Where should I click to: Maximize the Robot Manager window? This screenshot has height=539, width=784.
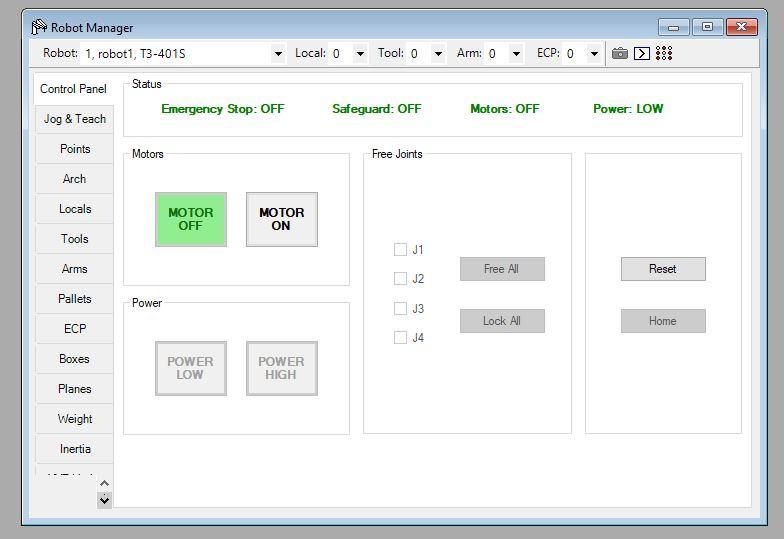click(707, 27)
